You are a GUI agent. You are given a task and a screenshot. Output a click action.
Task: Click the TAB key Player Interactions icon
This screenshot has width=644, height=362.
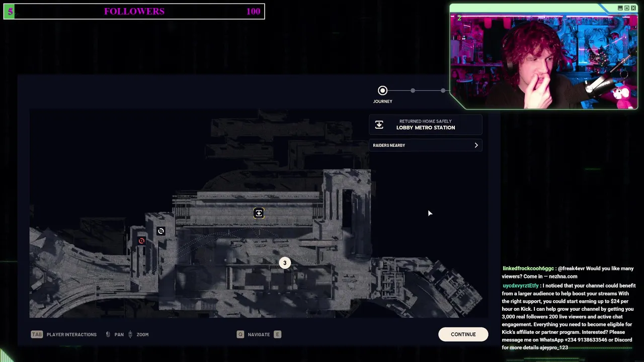37,334
